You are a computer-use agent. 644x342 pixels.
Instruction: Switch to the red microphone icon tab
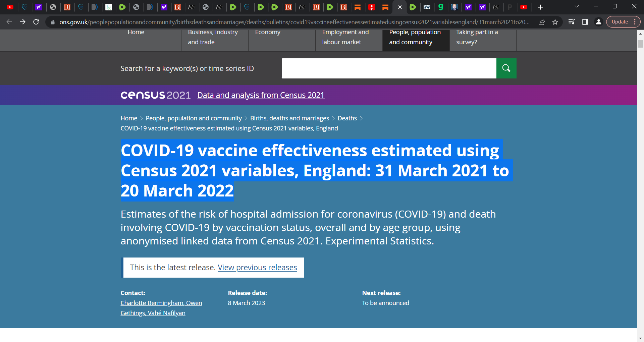[x=372, y=7]
